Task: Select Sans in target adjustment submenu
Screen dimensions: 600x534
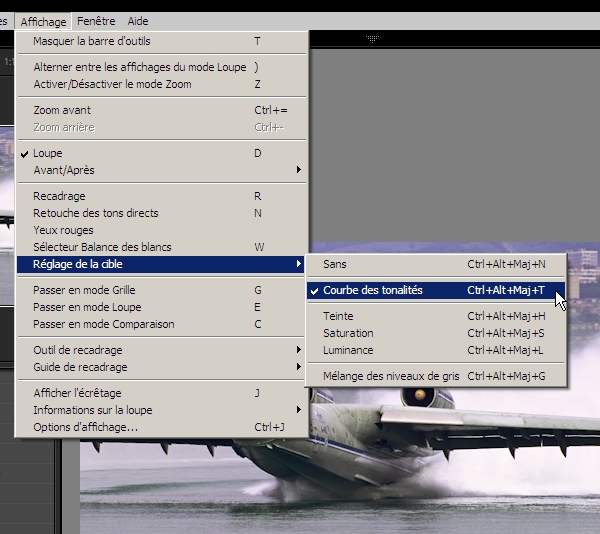Action: [436, 264]
